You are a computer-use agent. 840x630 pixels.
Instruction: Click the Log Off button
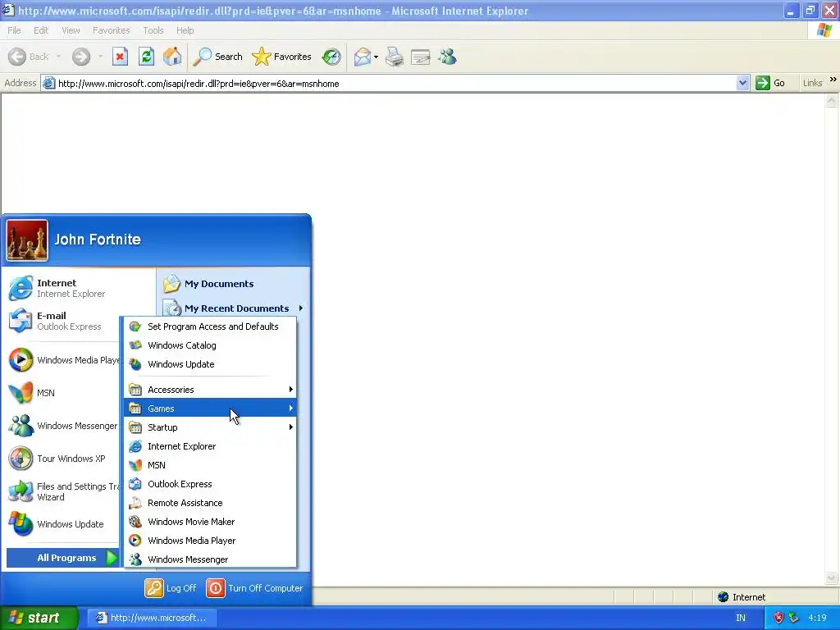(171, 588)
